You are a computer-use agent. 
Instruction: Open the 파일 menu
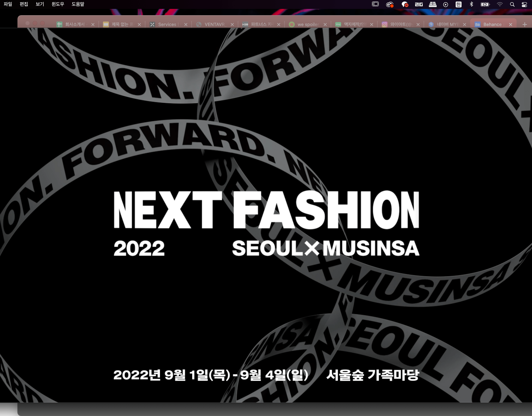[8, 4]
